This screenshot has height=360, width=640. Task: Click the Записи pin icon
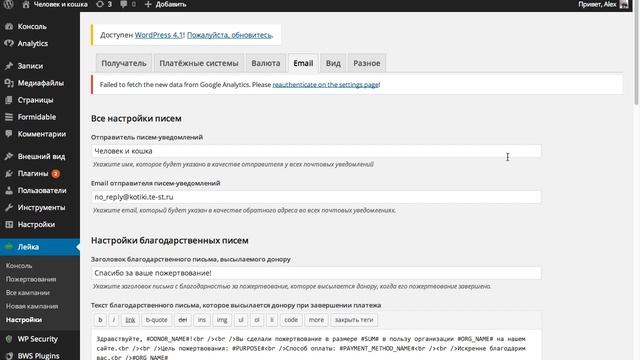tap(9, 66)
